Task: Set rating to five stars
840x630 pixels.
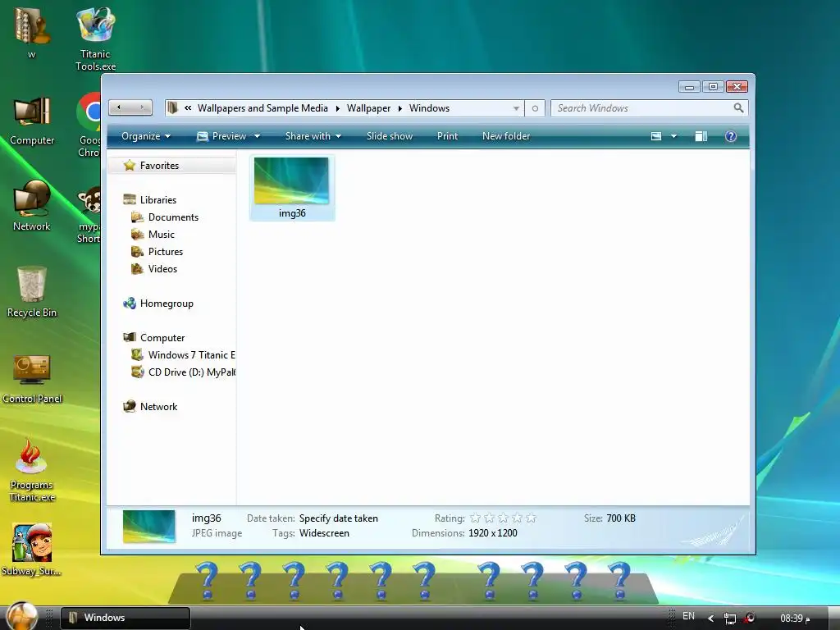Action: pyautogui.click(x=531, y=518)
